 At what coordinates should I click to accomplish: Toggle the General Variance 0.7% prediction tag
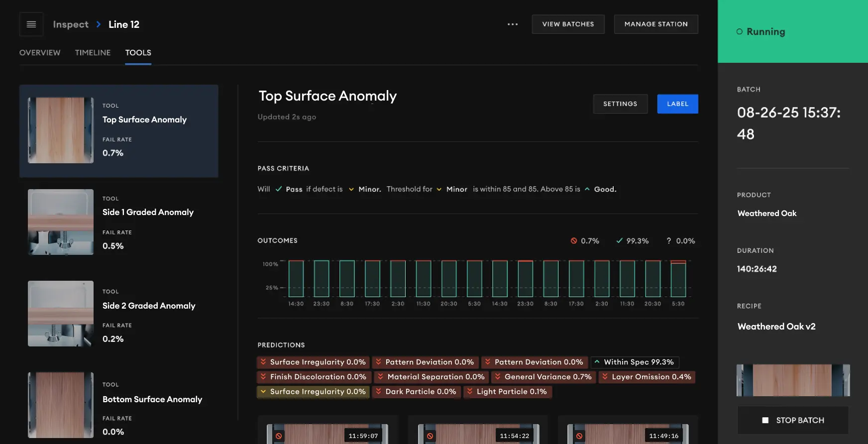[x=543, y=377]
